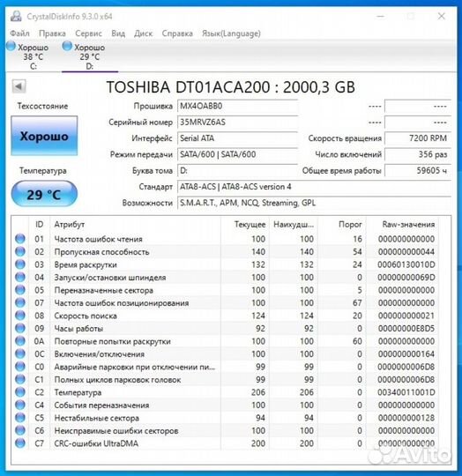
Task: Click status circle for C5 unstable sectors
Action: pos(20,418)
